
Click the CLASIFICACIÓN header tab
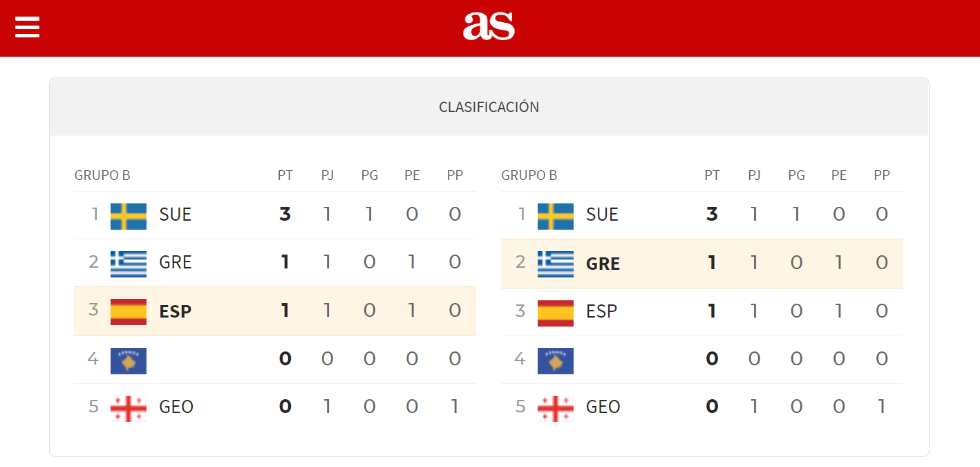coord(489,107)
